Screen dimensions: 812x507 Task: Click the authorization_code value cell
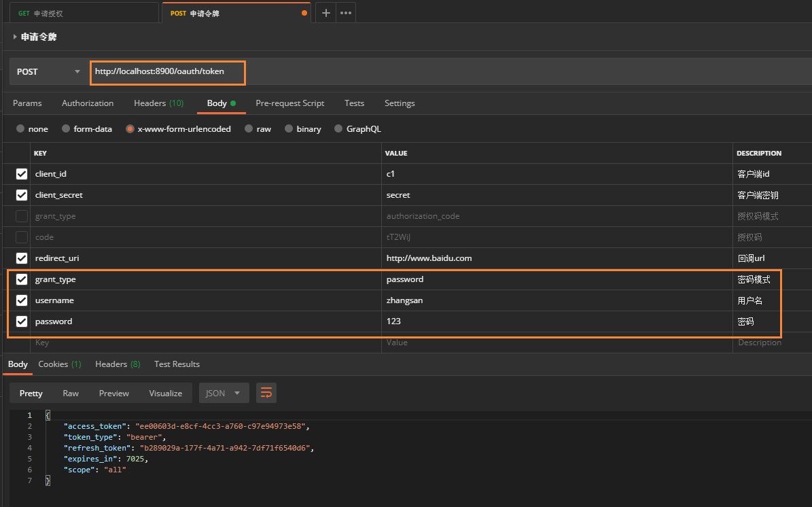click(557, 216)
